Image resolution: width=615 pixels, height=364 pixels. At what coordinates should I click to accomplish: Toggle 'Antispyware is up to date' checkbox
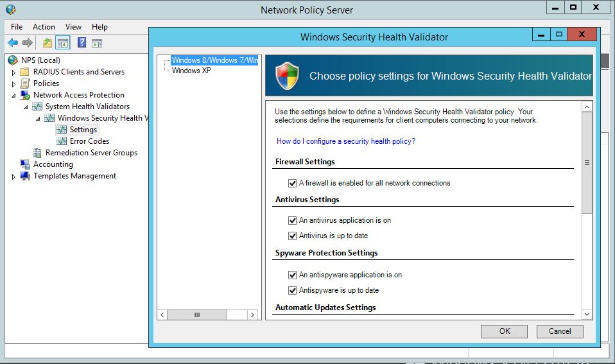tap(292, 290)
